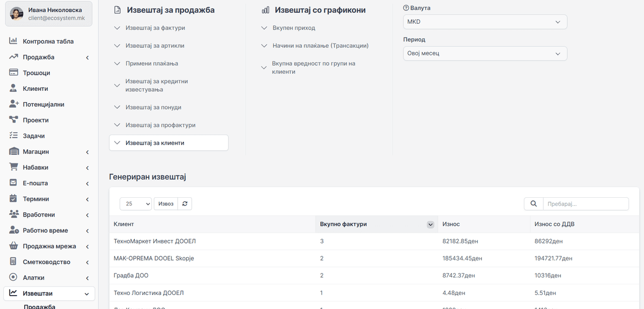
Task: Click the Потенцијални add-user icon
Action: [13, 104]
